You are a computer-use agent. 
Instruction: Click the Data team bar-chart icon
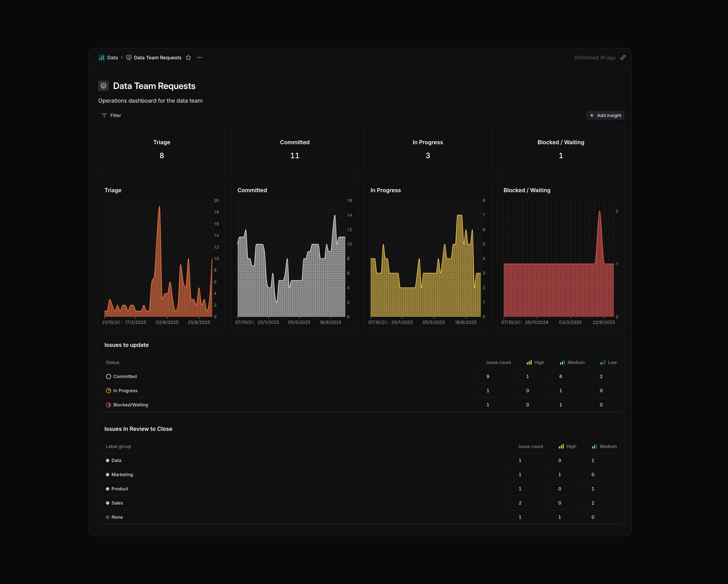[101, 58]
